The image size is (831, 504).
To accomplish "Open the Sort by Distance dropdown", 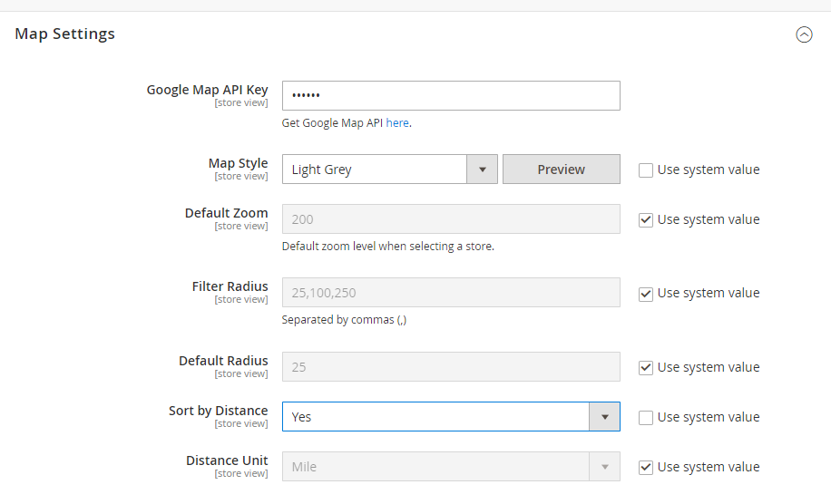I will click(435, 417).
